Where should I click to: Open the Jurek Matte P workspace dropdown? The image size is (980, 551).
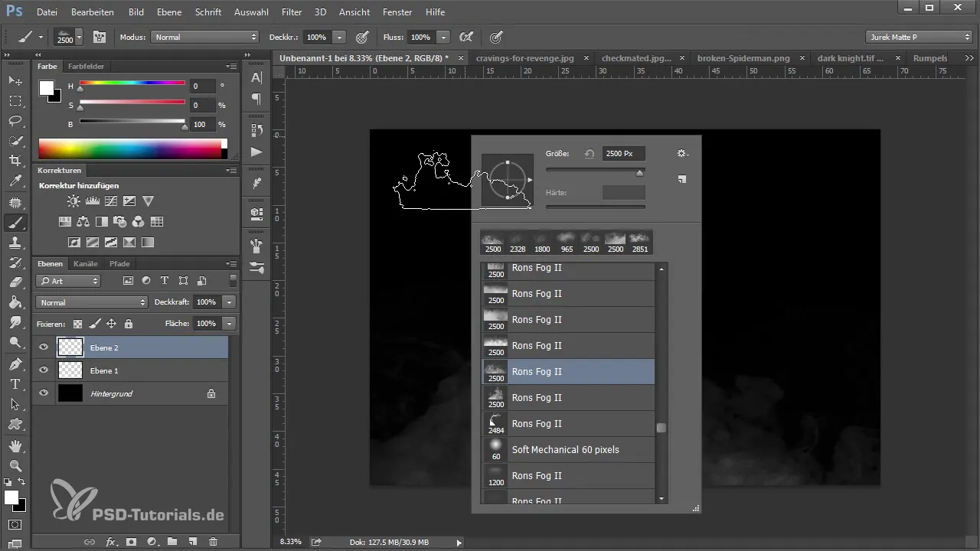coord(920,37)
